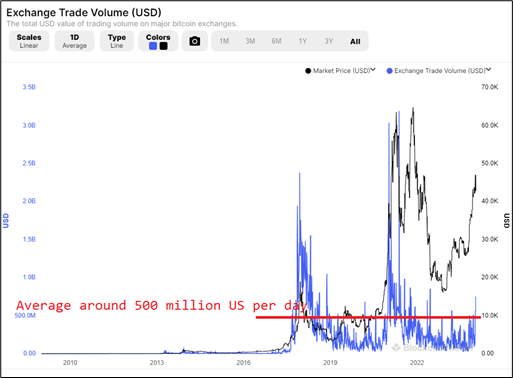The width and height of the screenshot is (513, 378).
Task: Toggle Exchange Trade Volume (USD) legend series
Action: click(439, 71)
